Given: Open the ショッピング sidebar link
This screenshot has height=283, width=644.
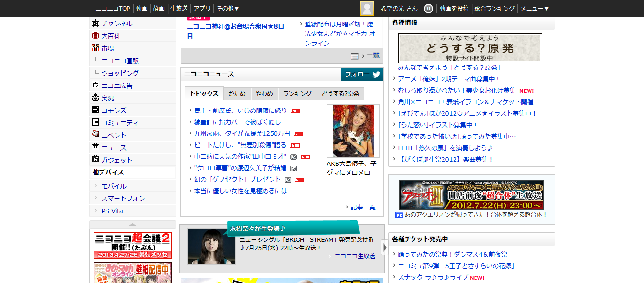Looking at the screenshot, I should pos(120,73).
